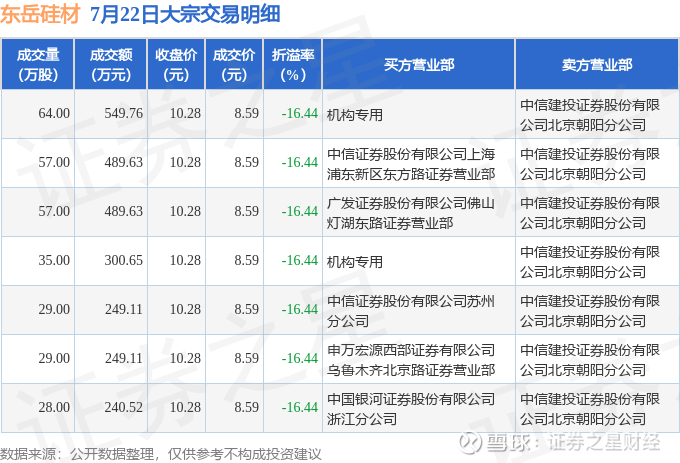Select the 折溢率(%) column header
This screenshot has width=680, height=463.
point(293,65)
